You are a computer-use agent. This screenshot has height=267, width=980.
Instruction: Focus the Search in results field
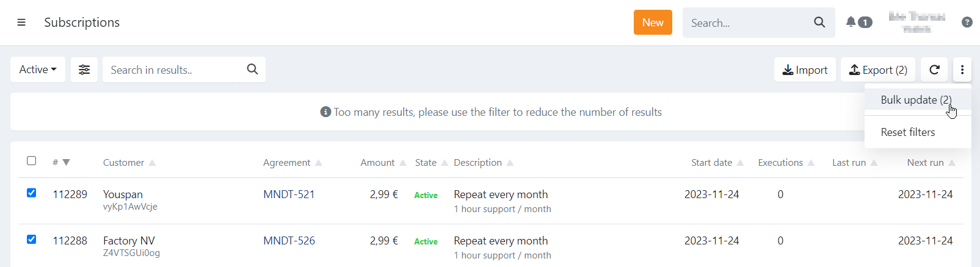point(174,69)
